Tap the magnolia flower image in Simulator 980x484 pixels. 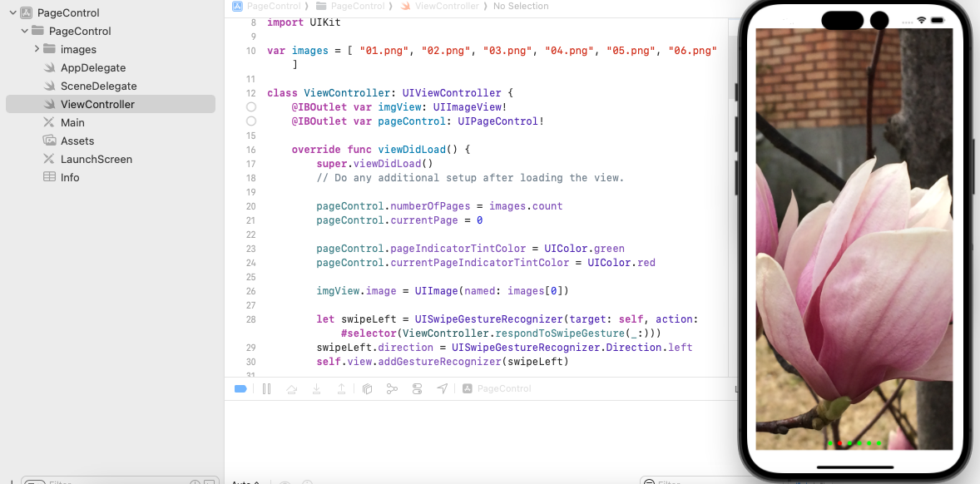pos(854,239)
